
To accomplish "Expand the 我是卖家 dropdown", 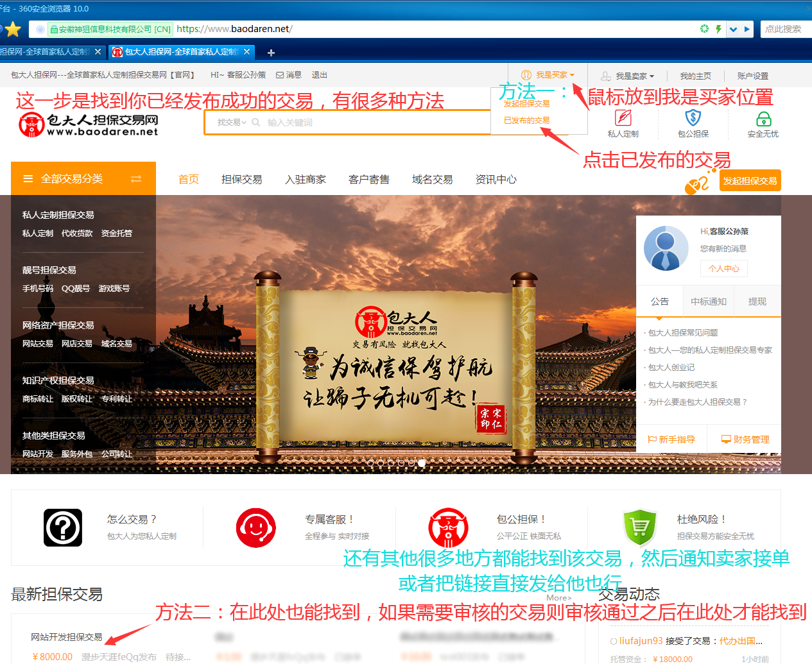I will [632, 74].
